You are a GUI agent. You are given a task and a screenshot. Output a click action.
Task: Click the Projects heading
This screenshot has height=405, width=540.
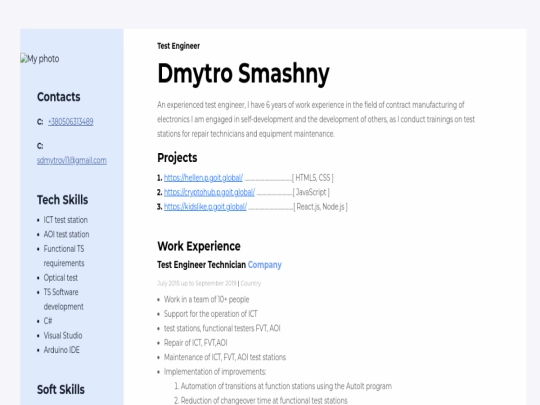[177, 158]
